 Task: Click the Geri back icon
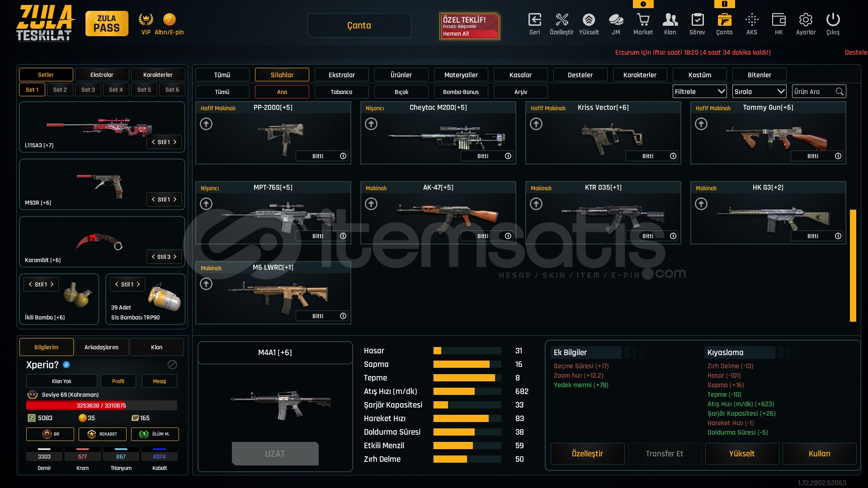click(x=534, y=19)
